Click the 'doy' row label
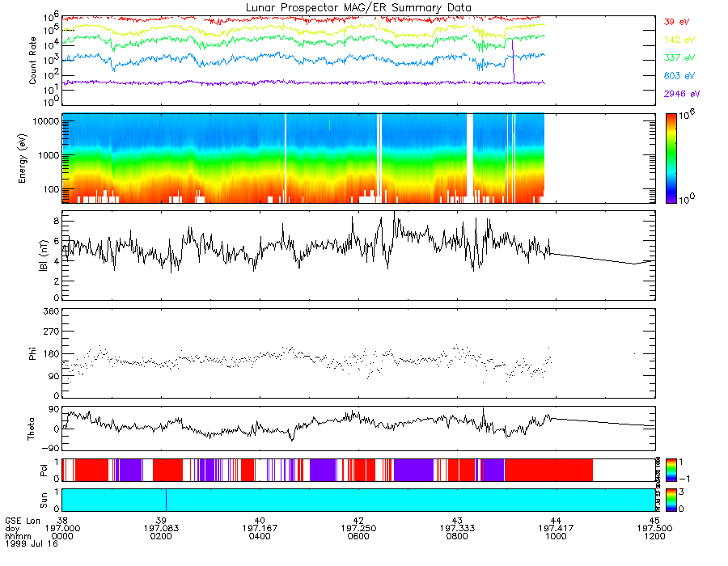This screenshot has height=566, width=728. [12, 529]
